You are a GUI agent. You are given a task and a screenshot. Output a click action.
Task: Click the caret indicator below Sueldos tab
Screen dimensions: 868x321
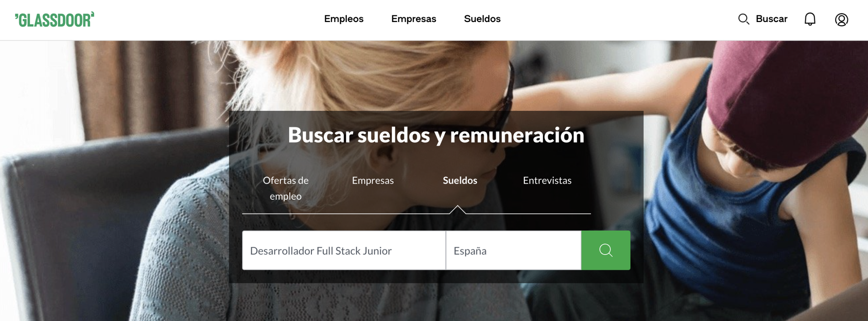click(x=457, y=209)
